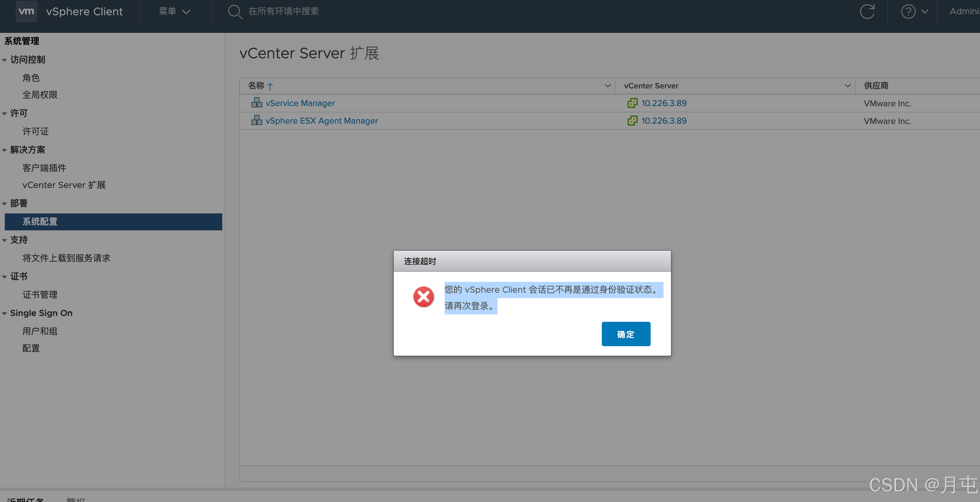The image size is (980, 502).
Task: Click the 确定 button in dialog
Action: [626, 334]
